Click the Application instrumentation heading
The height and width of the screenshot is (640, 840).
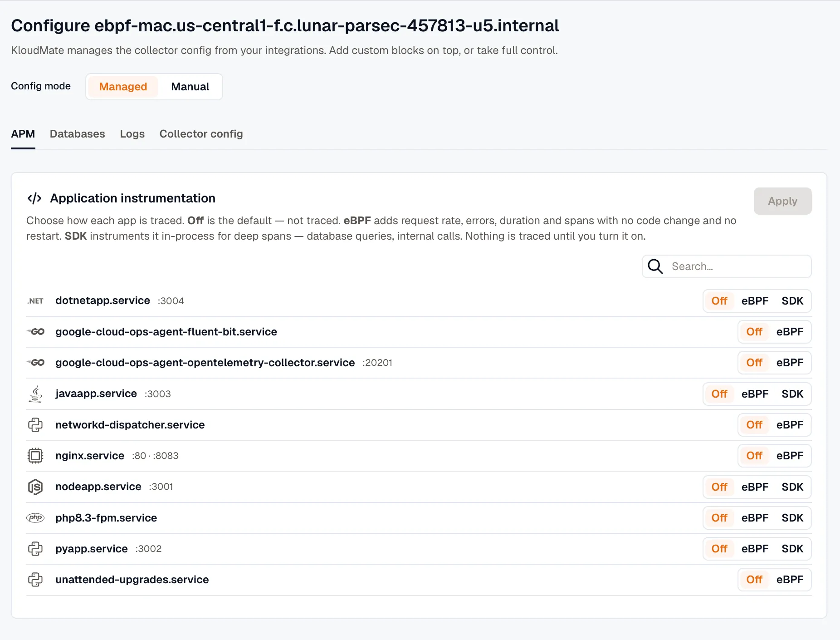tap(133, 198)
